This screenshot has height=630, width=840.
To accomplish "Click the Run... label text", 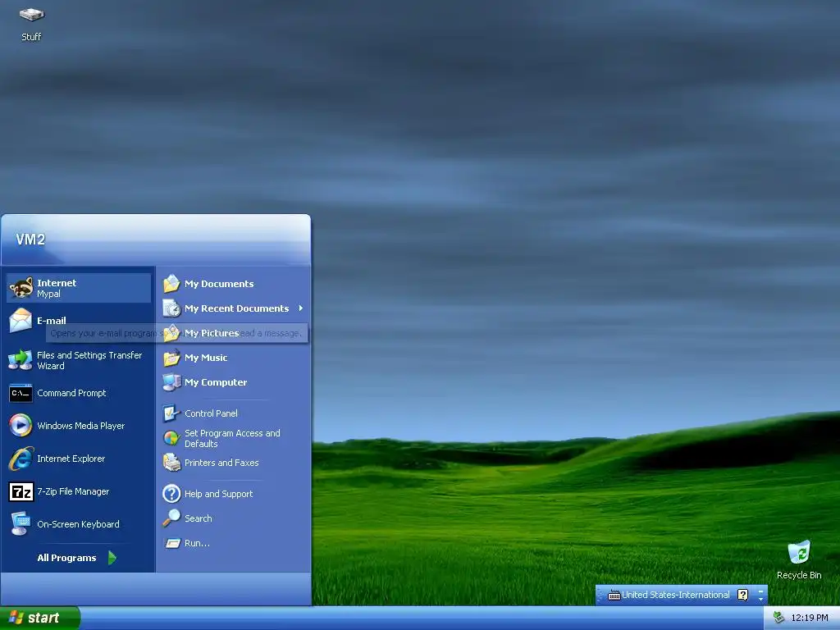I will pyautogui.click(x=197, y=543).
